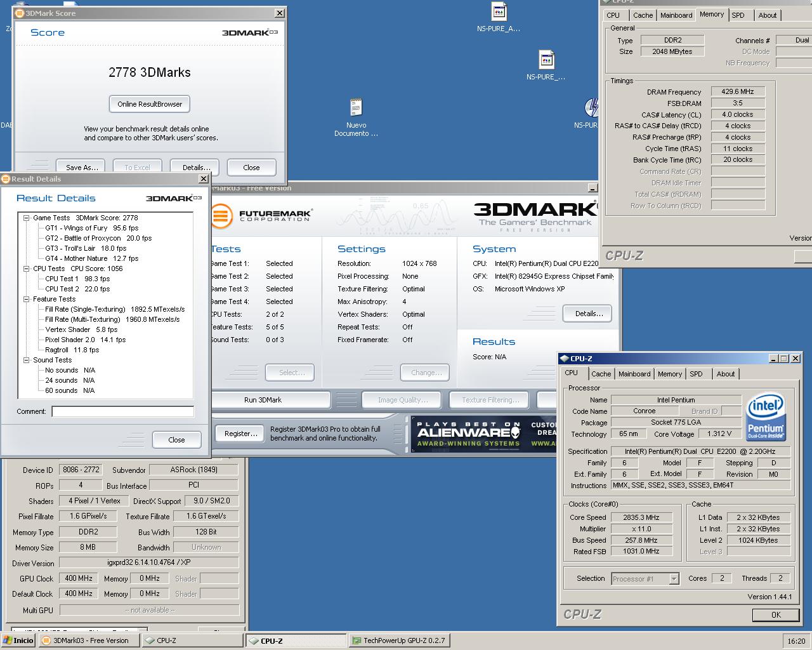Viewport: 812px width, 650px height.
Task: Switch to Memory tab in front CPU-Z
Action: click(670, 374)
